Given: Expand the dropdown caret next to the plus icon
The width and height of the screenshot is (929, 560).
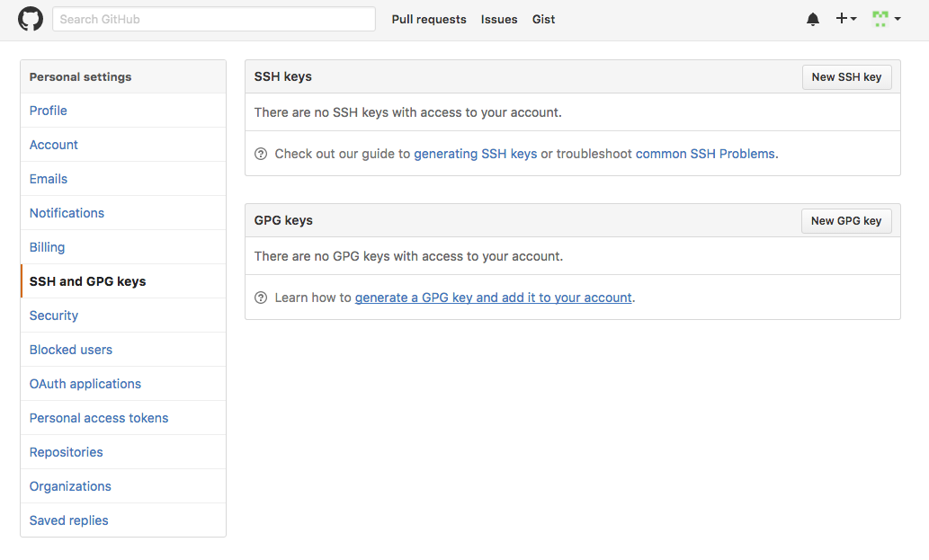Looking at the screenshot, I should click(853, 19).
